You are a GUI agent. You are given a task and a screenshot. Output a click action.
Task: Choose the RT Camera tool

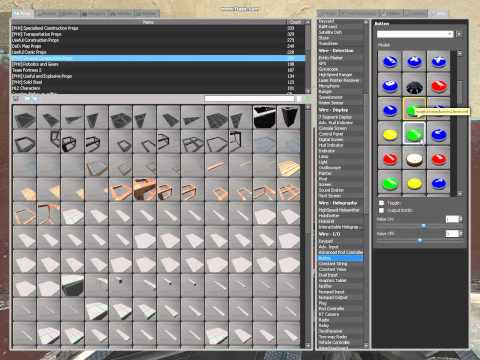pyautogui.click(x=339, y=314)
